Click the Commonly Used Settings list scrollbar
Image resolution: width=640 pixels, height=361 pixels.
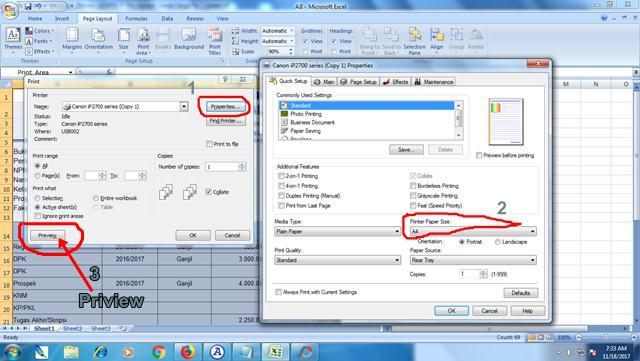click(458, 120)
